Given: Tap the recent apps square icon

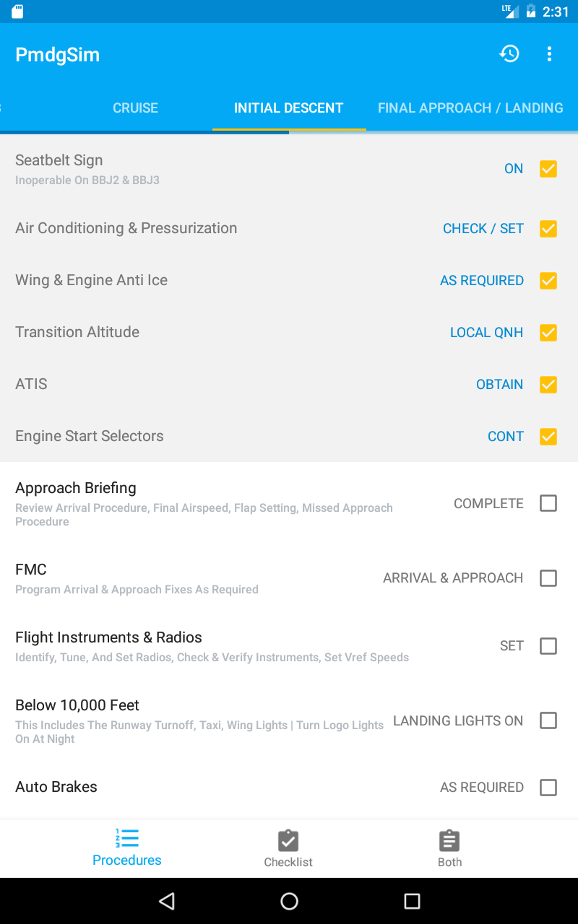Looking at the screenshot, I should click(x=412, y=901).
